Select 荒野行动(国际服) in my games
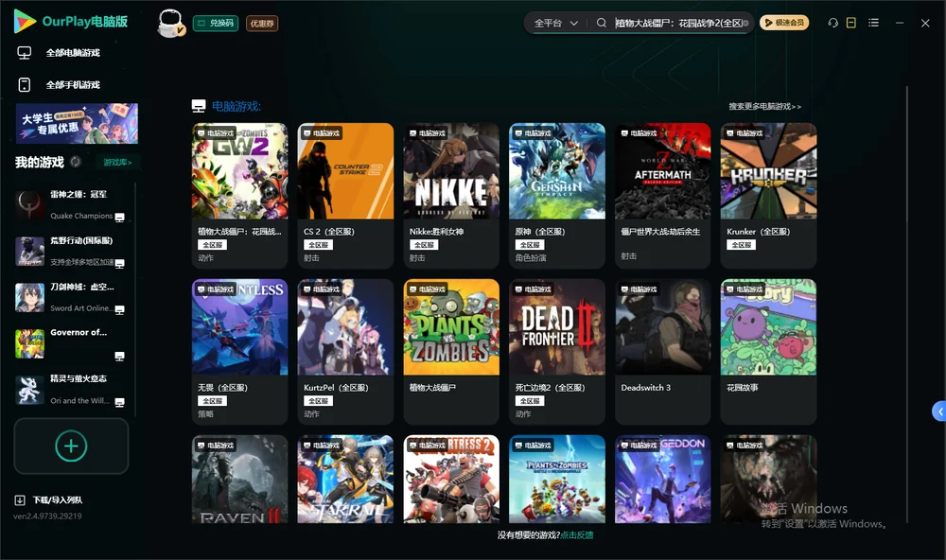Viewport: 946px width, 560px height. click(71, 252)
